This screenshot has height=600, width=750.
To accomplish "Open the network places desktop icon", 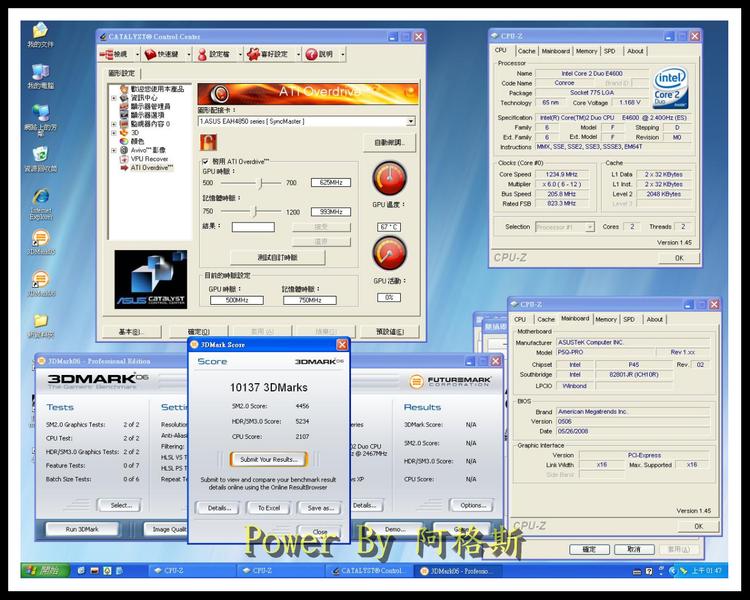I will tap(40, 120).
